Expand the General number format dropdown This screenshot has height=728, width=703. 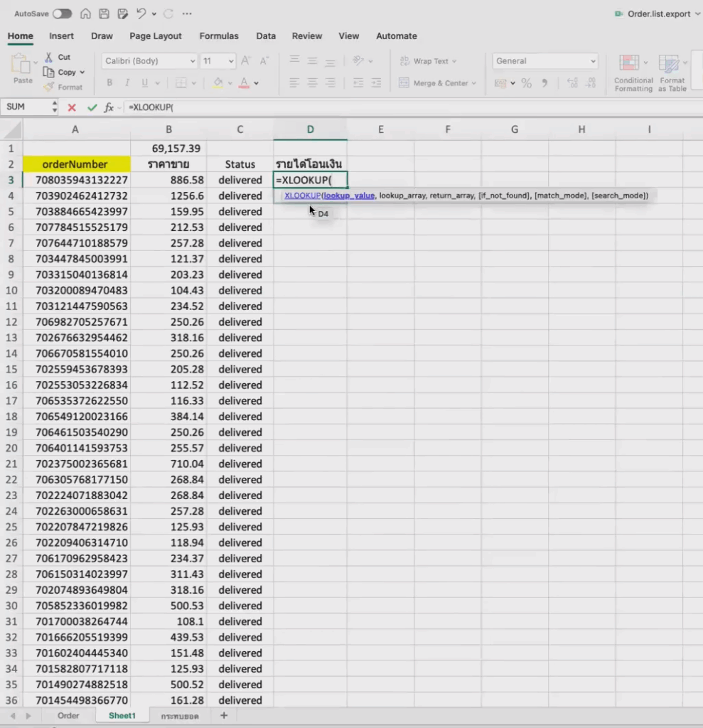tap(545, 61)
